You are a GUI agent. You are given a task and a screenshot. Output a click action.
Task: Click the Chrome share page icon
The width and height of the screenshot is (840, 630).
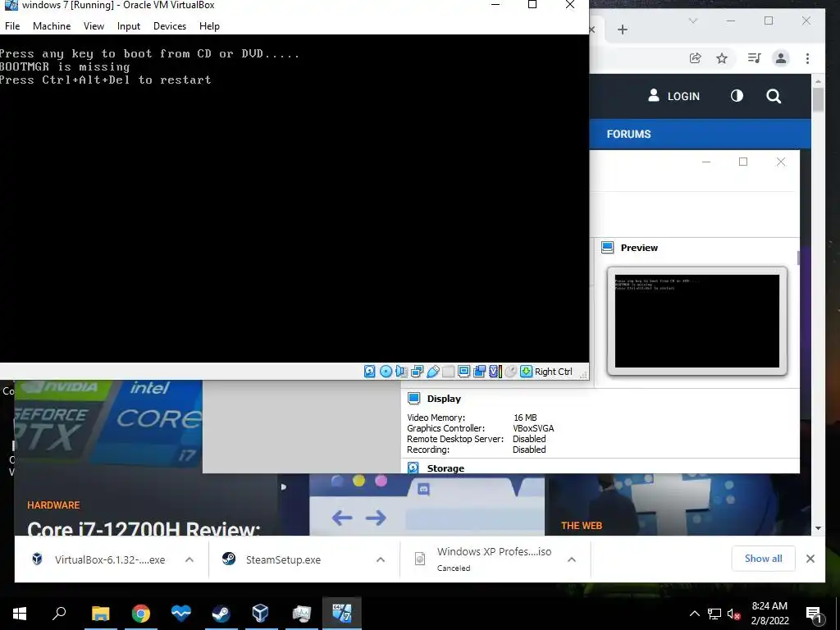pos(696,58)
